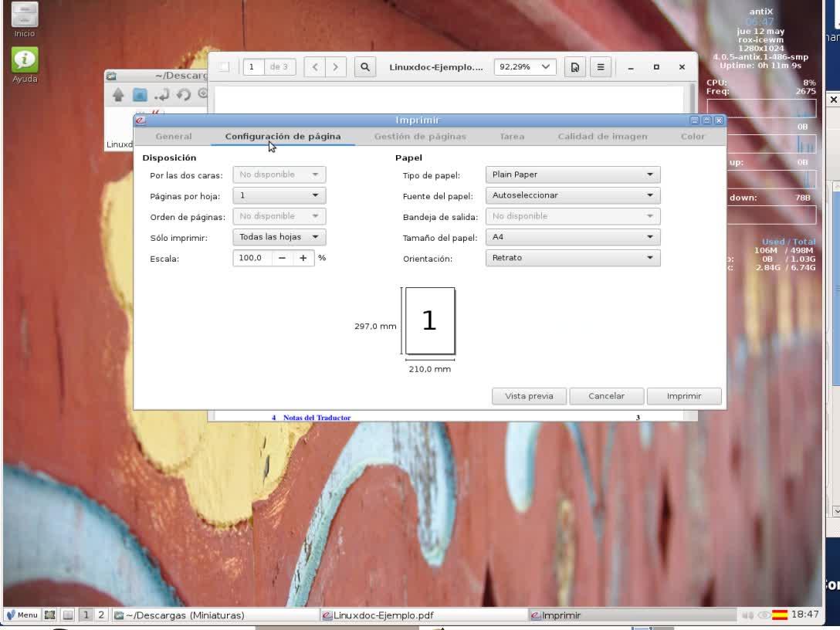
Task: Open the Ayuda desktop icon
Action: point(25,60)
